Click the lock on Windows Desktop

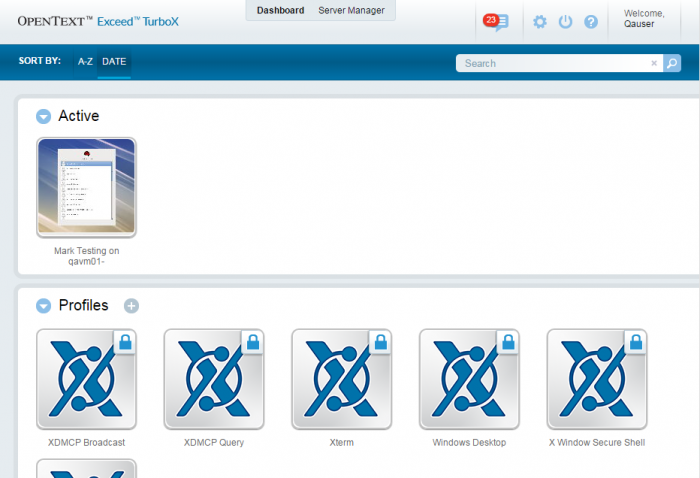pos(508,342)
